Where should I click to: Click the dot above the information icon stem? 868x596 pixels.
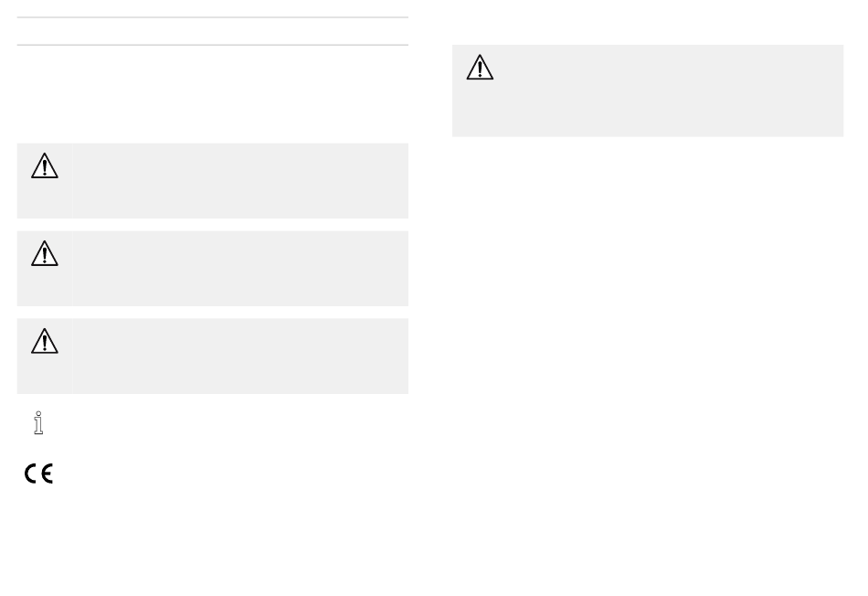38,413
